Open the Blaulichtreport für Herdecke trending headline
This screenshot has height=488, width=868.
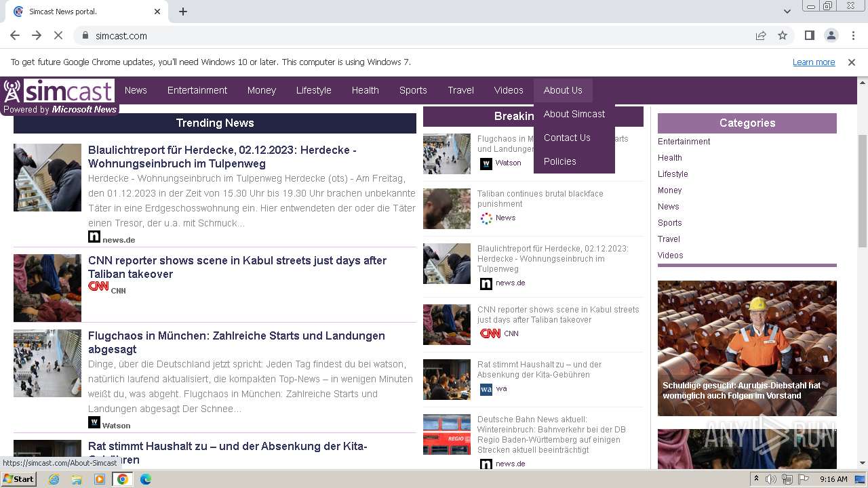[222, 157]
